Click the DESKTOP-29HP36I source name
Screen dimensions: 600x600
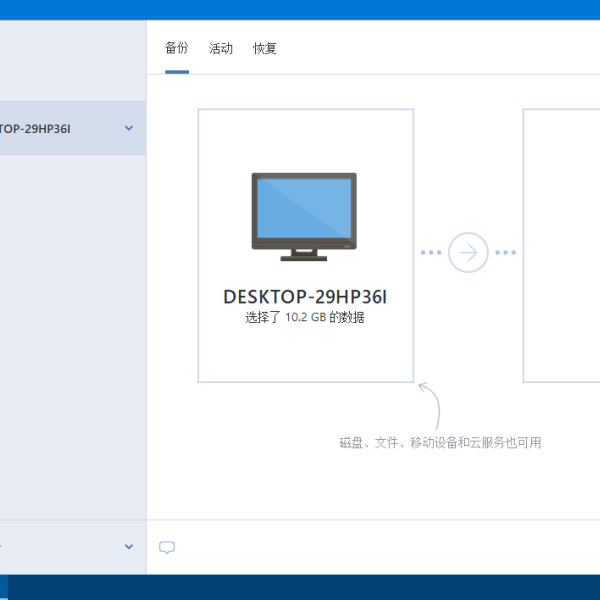(305, 297)
